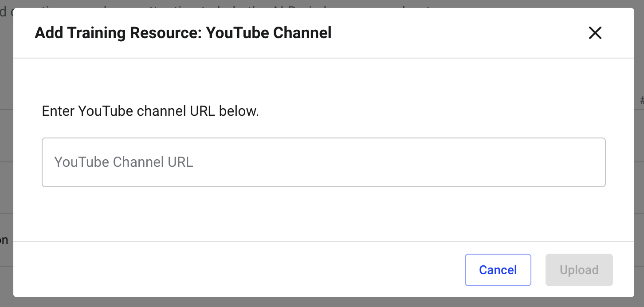Click the greyed-out Upload button

579,270
